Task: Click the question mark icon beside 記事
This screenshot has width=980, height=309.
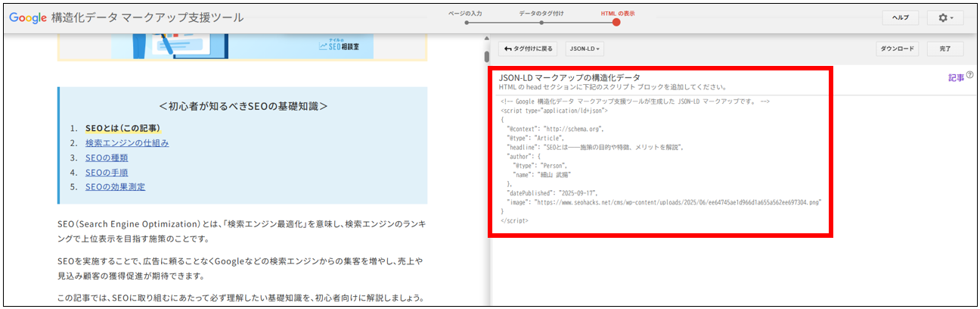Action: [x=969, y=76]
